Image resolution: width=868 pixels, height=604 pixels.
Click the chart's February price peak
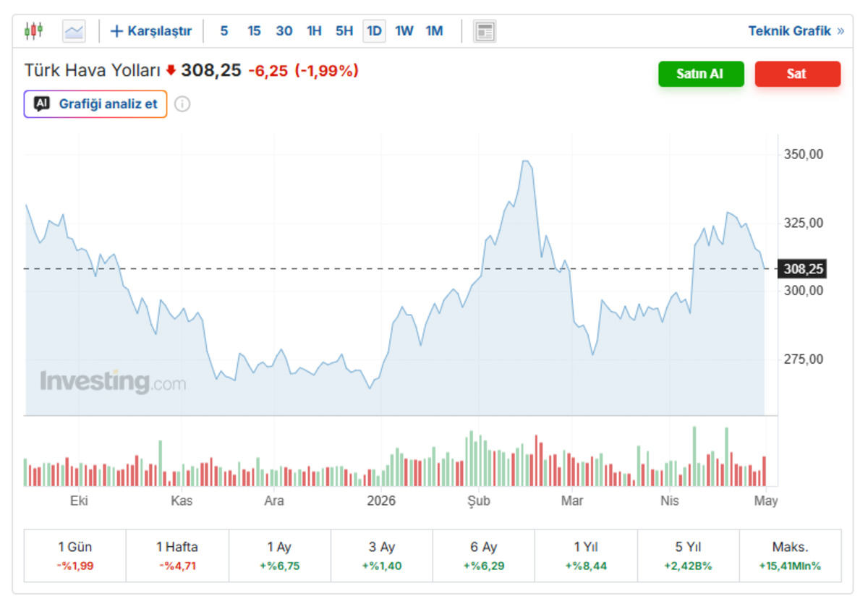[x=526, y=161]
